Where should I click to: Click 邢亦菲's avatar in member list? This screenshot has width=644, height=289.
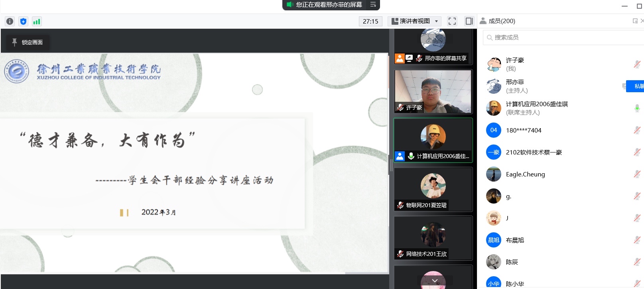click(494, 86)
